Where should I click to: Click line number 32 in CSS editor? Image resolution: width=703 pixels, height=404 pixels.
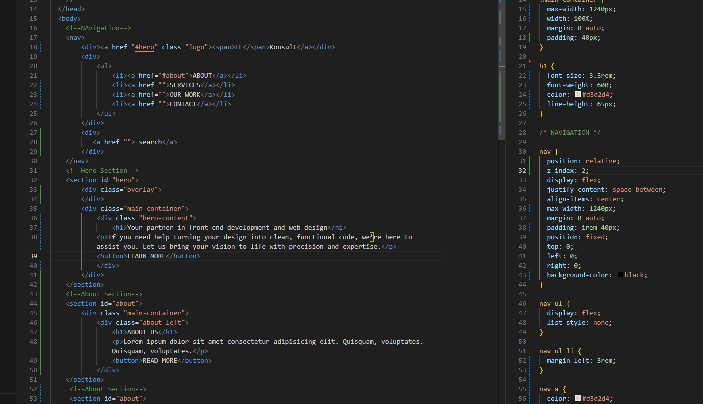pyautogui.click(x=525, y=171)
